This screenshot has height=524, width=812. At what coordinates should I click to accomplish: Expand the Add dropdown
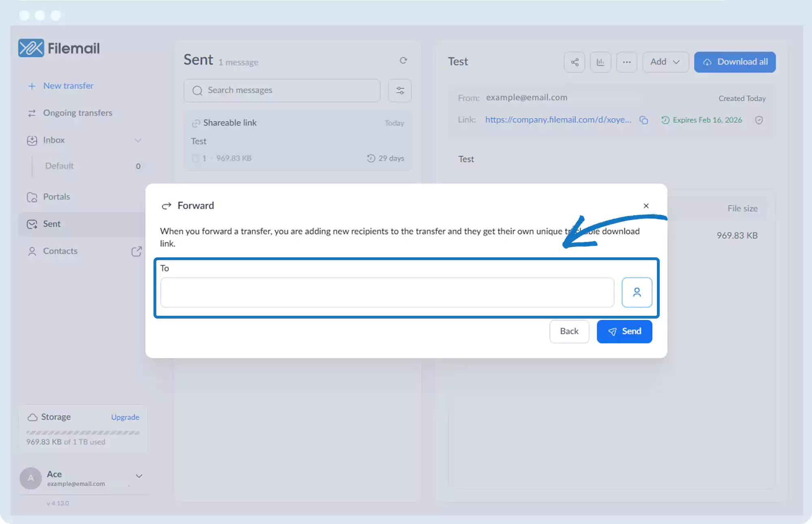665,62
